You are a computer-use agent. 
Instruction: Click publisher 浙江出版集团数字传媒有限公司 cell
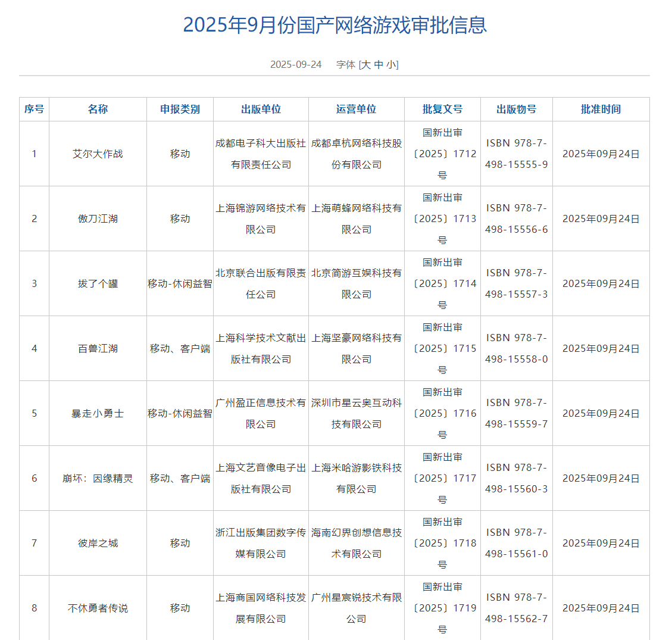pos(261,543)
